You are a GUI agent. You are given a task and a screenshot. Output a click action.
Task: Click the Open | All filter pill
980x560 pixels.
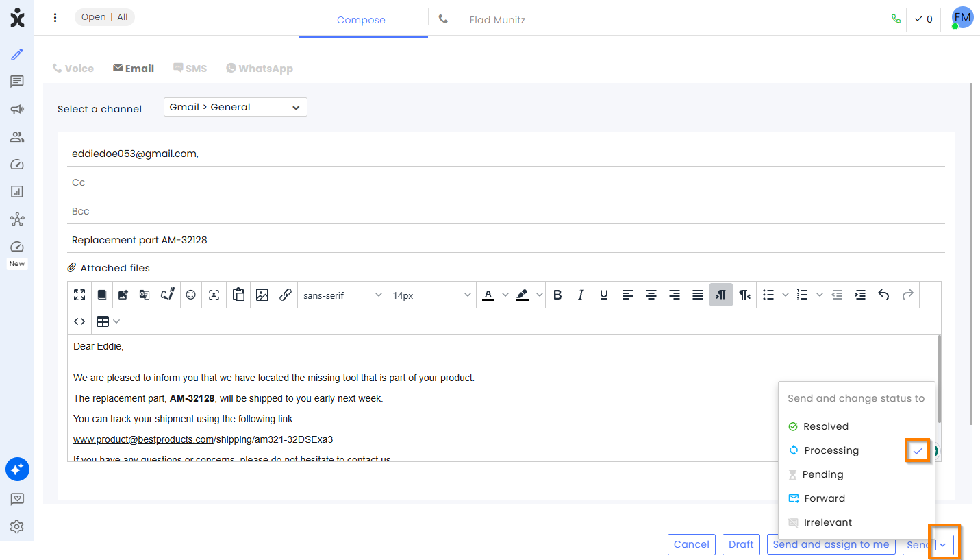coord(105,17)
